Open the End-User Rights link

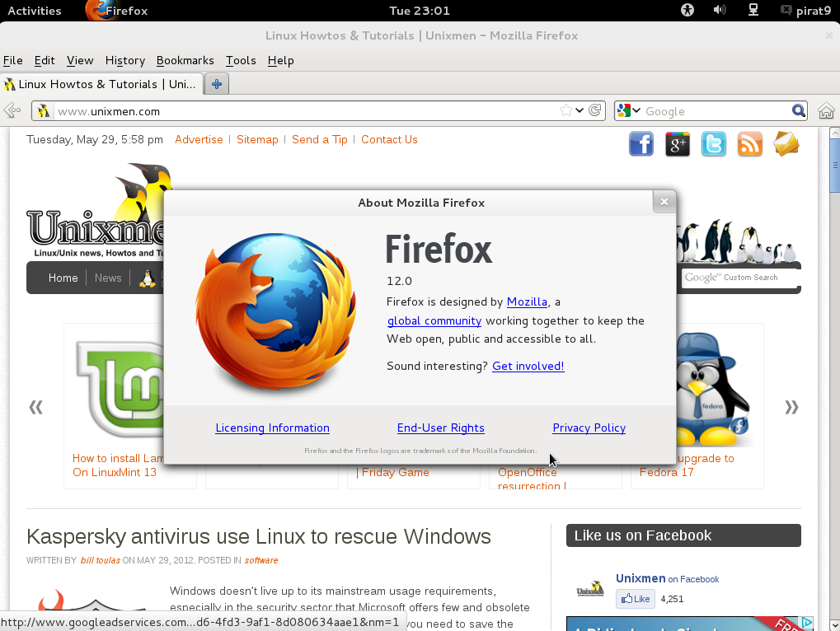tap(440, 428)
